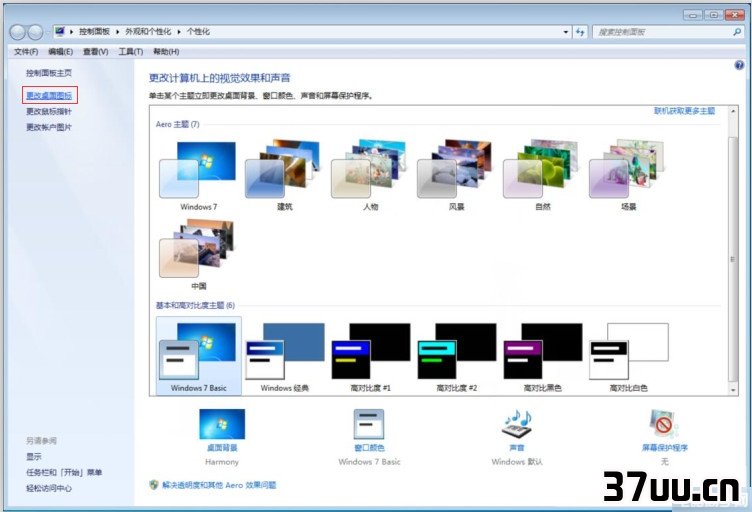Click the 外观和个性化 breadcrumb
The width and height of the screenshot is (752, 512).
[x=148, y=32]
